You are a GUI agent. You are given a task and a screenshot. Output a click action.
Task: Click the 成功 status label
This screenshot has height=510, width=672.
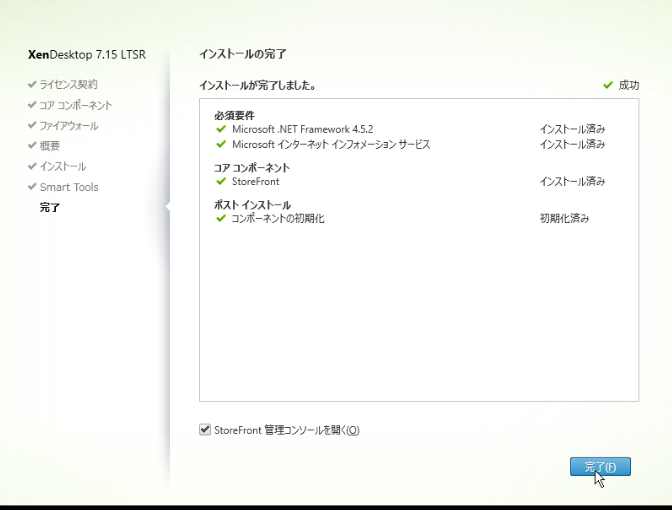tap(629, 85)
